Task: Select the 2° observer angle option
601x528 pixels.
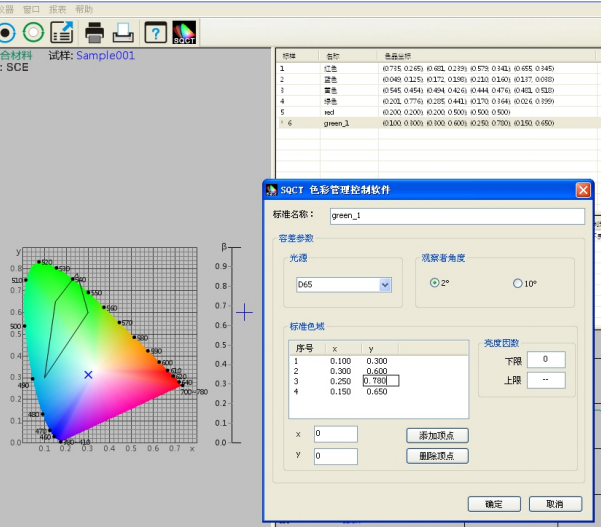Action: tap(435, 283)
